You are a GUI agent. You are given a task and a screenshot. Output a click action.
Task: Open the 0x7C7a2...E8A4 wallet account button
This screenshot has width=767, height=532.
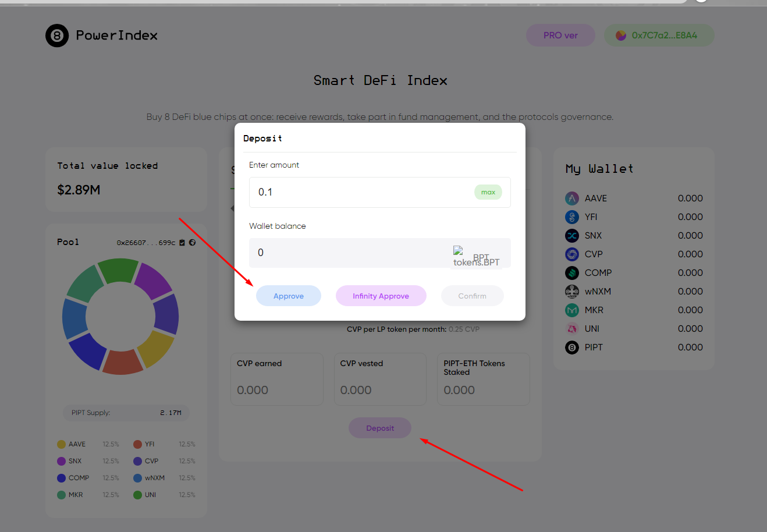[x=659, y=36]
